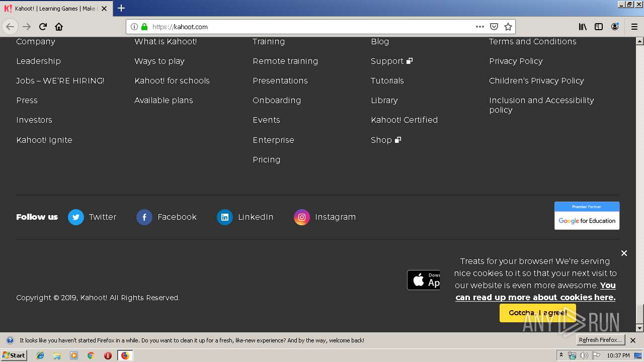Click the forward navigation arrow

coord(27,27)
